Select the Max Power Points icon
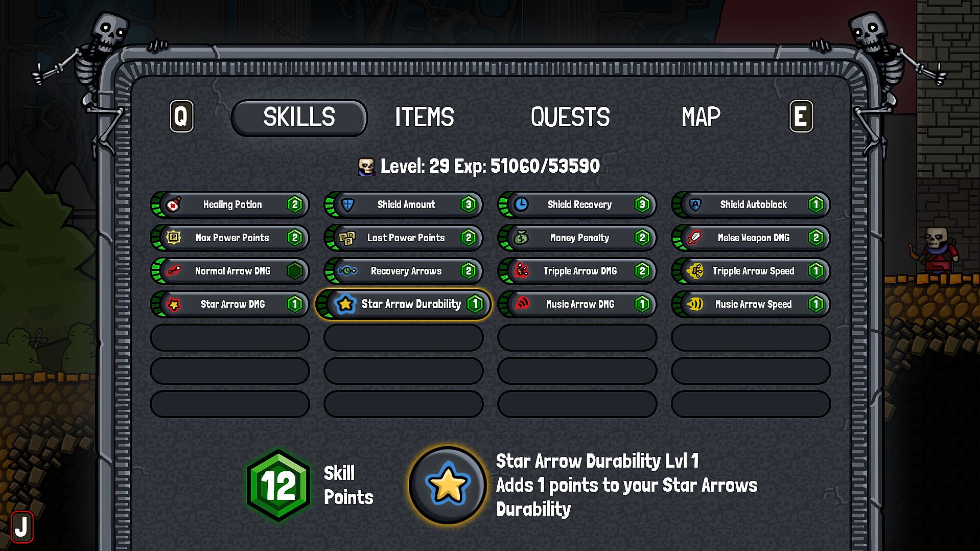This screenshot has height=551, width=980. 174,238
